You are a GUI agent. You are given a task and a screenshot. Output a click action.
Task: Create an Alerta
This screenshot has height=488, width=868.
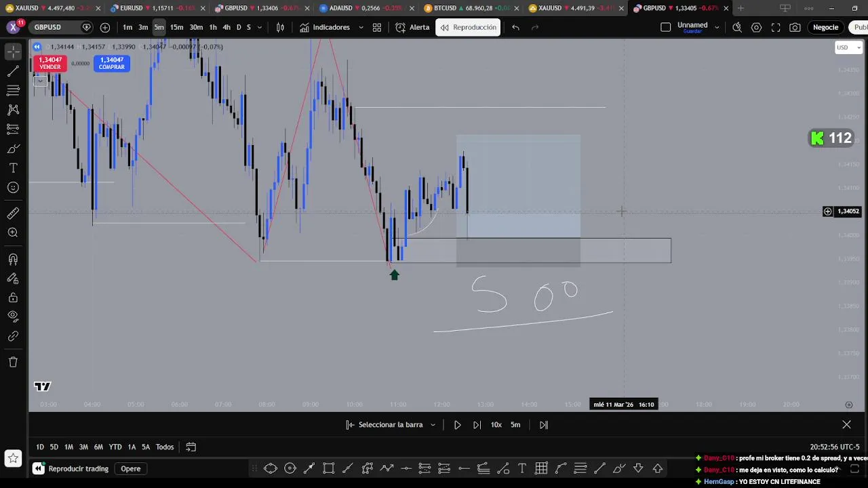pyautogui.click(x=412, y=27)
